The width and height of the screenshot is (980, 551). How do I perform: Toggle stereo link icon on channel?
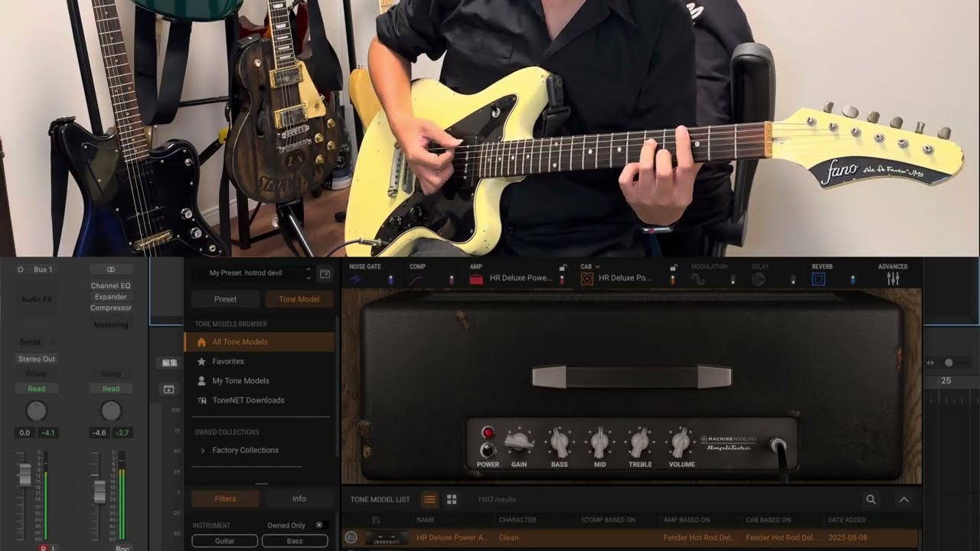(111, 269)
